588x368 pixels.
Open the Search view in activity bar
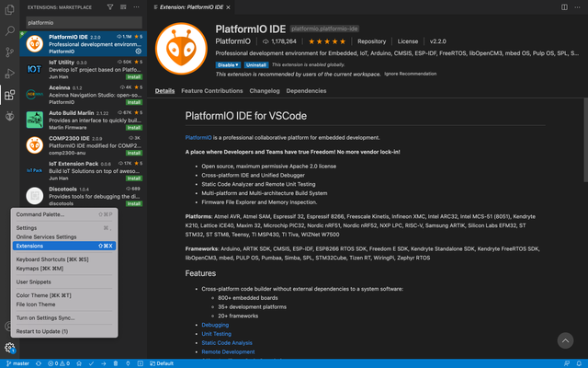coord(10,30)
